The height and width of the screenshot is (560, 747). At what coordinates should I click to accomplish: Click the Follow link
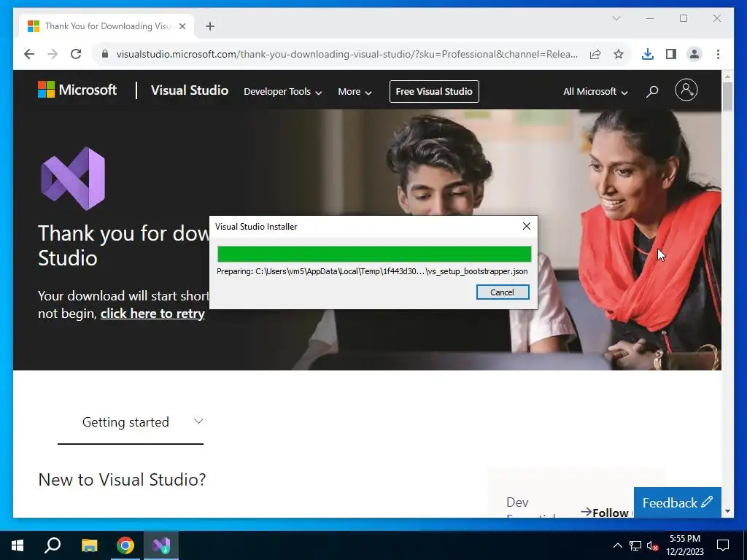pos(605,513)
